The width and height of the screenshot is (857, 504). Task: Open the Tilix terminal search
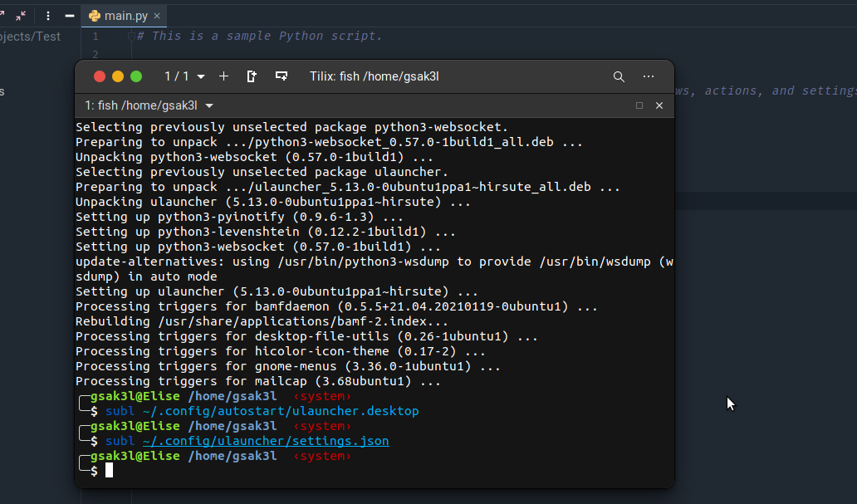pyautogui.click(x=619, y=76)
